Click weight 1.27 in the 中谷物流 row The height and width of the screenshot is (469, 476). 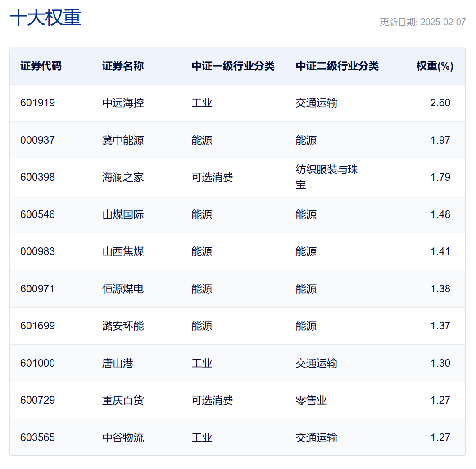tap(440, 438)
